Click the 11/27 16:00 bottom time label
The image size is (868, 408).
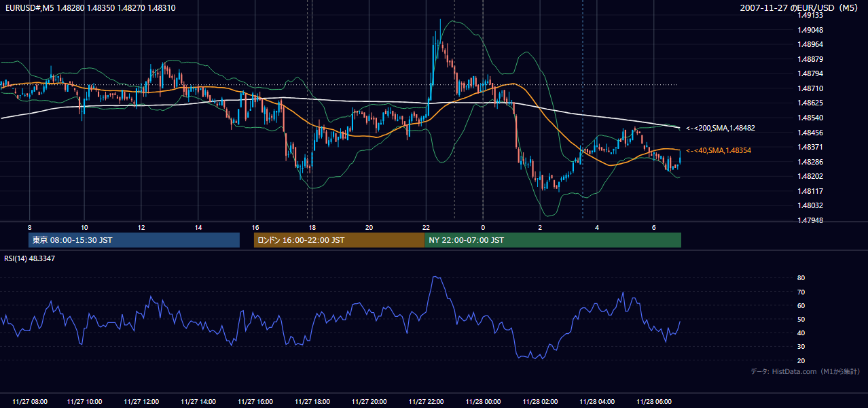(x=255, y=402)
